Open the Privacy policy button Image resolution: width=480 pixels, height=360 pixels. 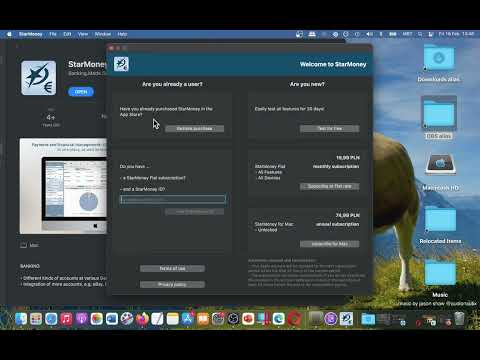[x=172, y=284]
